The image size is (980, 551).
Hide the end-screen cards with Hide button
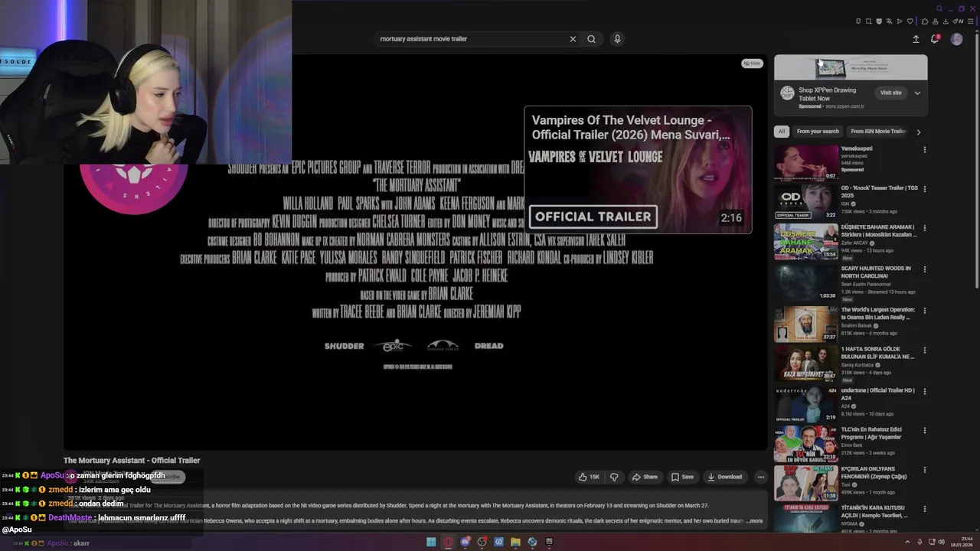coord(752,64)
